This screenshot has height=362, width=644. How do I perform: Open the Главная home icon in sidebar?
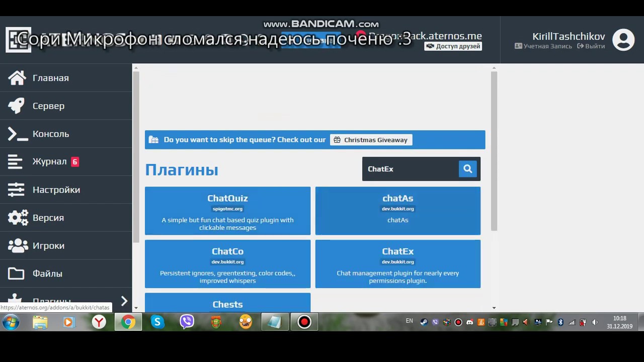tap(17, 78)
